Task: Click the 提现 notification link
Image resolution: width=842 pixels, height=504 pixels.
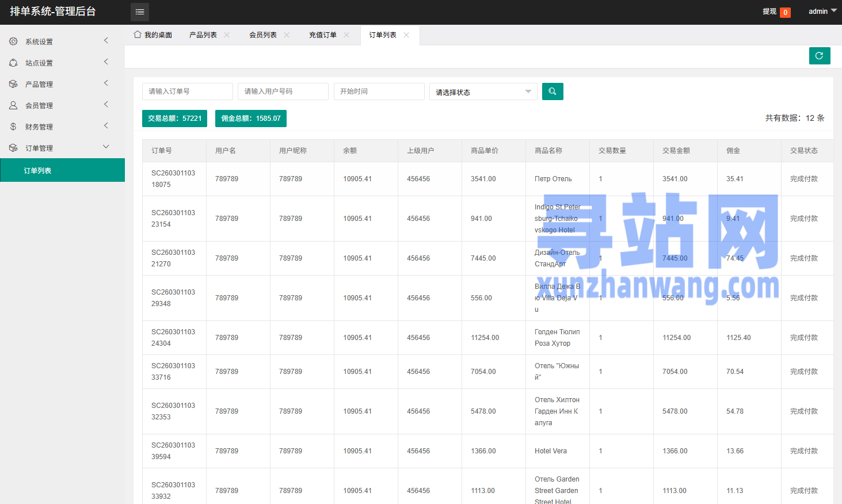Action: coord(769,12)
